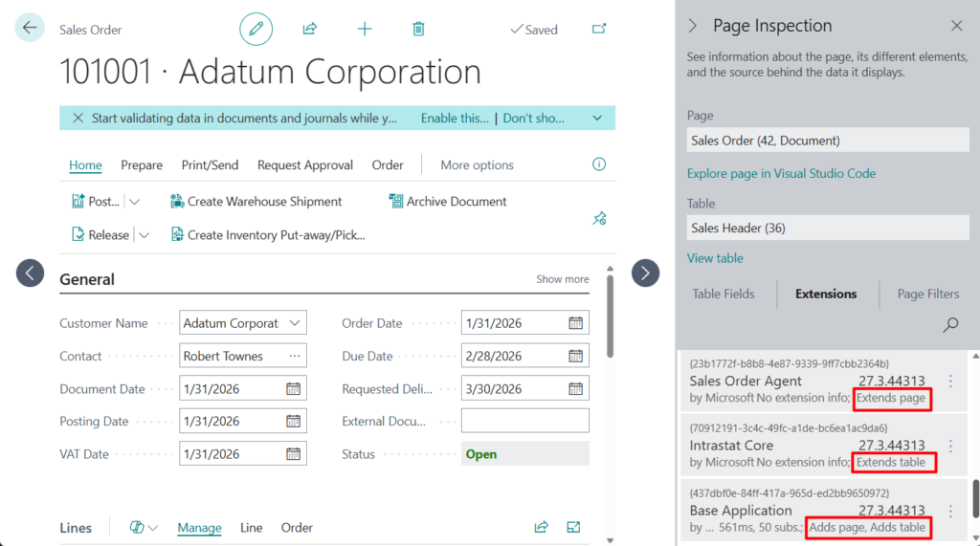Open sales order in new window icon
This screenshot has height=546, width=980.
(599, 29)
